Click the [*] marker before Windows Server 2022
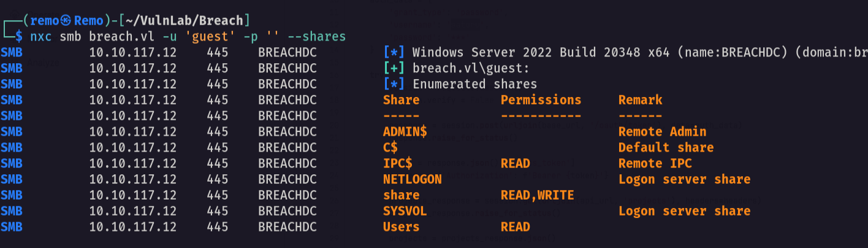Viewport: 868px width, 248px height. pyautogui.click(x=394, y=52)
